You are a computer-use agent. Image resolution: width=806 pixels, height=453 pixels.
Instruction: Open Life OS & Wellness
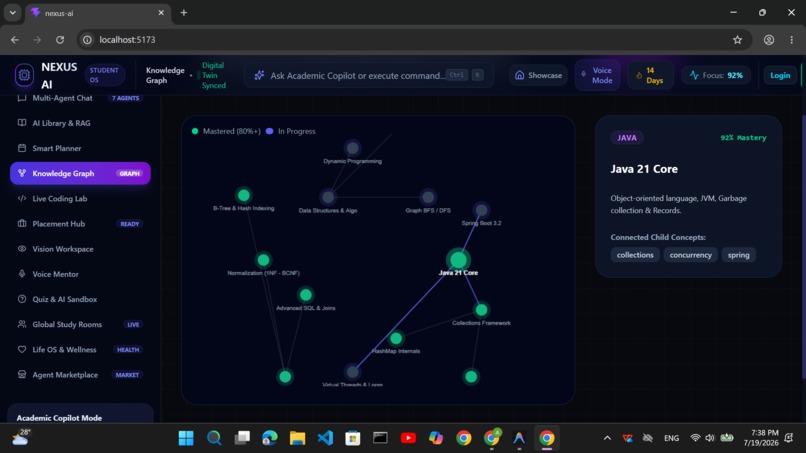[80, 350]
